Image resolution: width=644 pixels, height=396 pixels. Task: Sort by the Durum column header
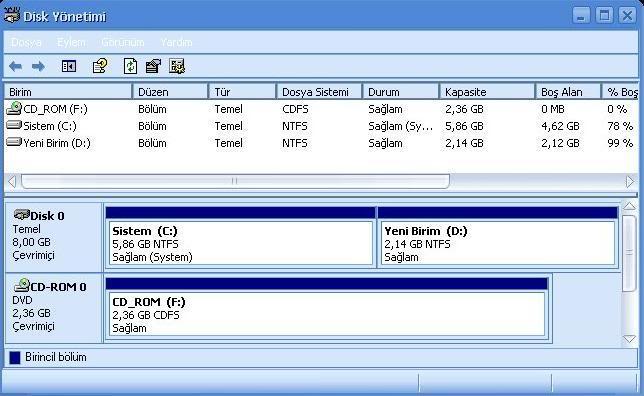[400, 92]
